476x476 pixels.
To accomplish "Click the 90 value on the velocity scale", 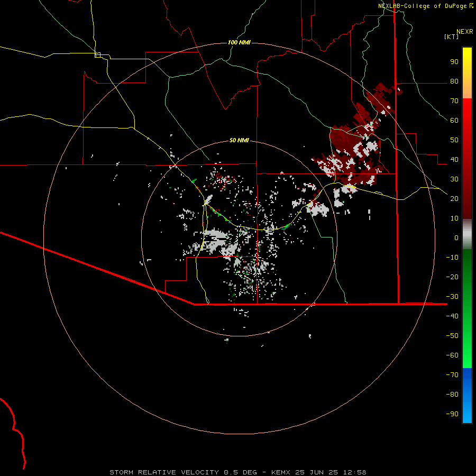I will pos(454,62).
